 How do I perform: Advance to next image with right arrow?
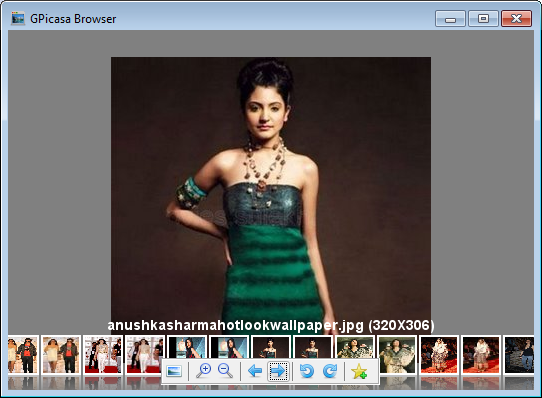278,371
